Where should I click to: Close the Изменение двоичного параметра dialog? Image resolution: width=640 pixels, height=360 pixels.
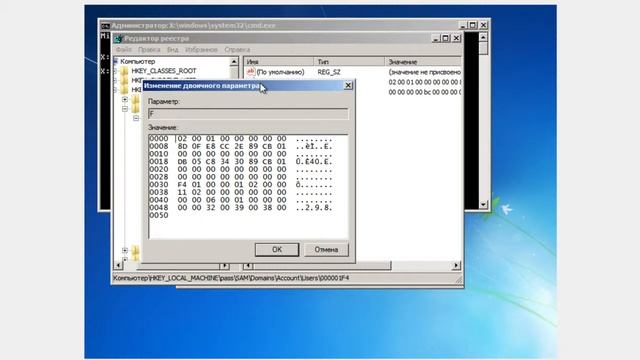348,85
